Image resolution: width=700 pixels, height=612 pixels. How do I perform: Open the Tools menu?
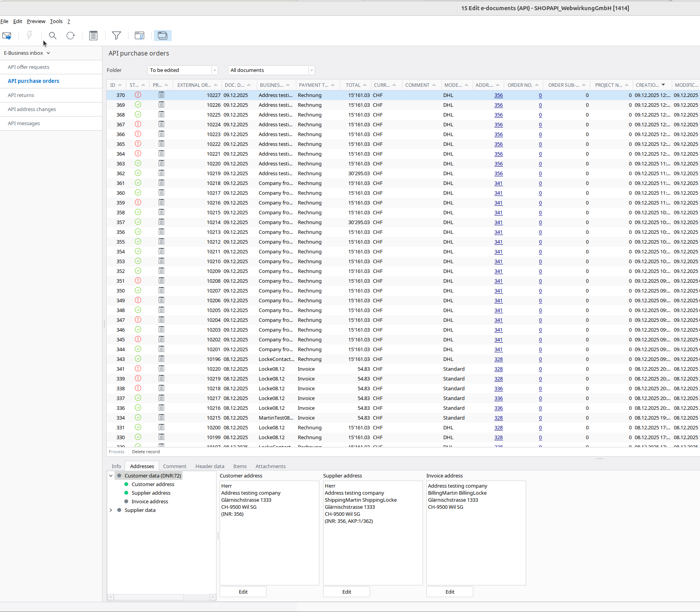click(56, 22)
